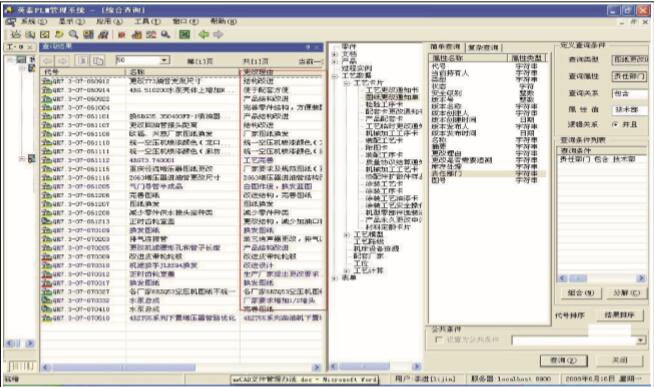Click the first toolbar icon at far left
The image size is (654, 387).
coord(16,35)
